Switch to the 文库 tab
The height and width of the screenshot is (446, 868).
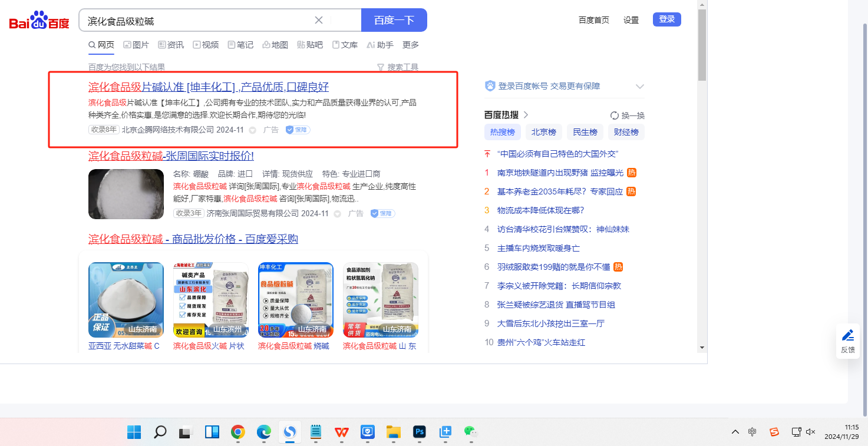(345, 45)
